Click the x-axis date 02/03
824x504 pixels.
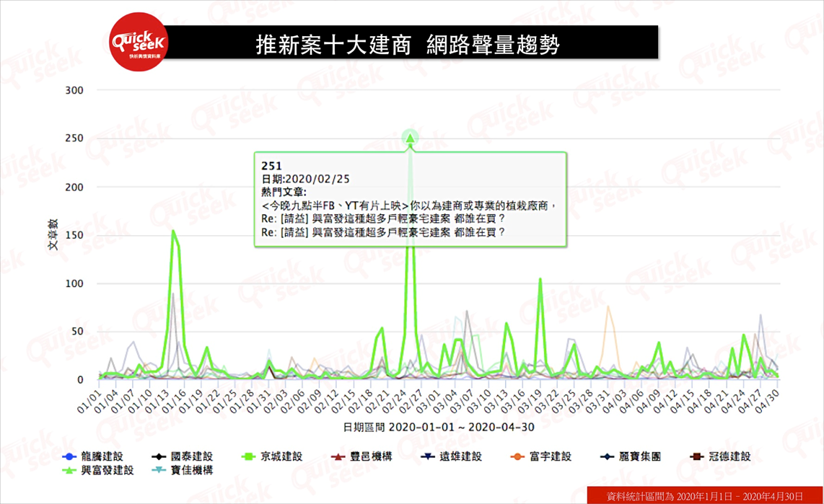pos(276,402)
